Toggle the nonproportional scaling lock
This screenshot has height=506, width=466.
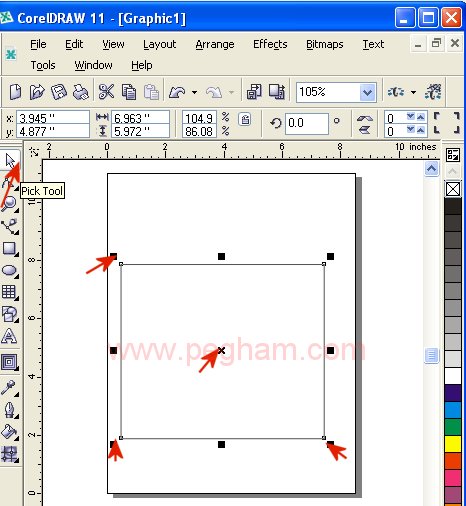point(245,119)
